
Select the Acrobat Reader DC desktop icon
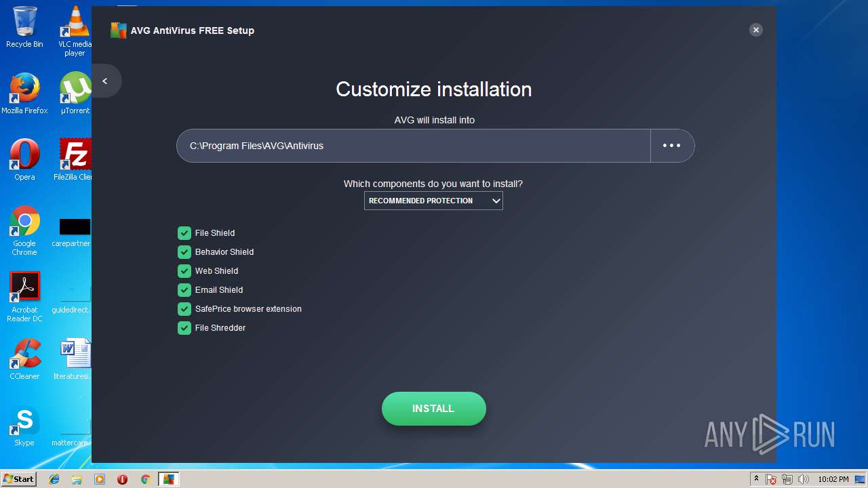click(x=24, y=297)
